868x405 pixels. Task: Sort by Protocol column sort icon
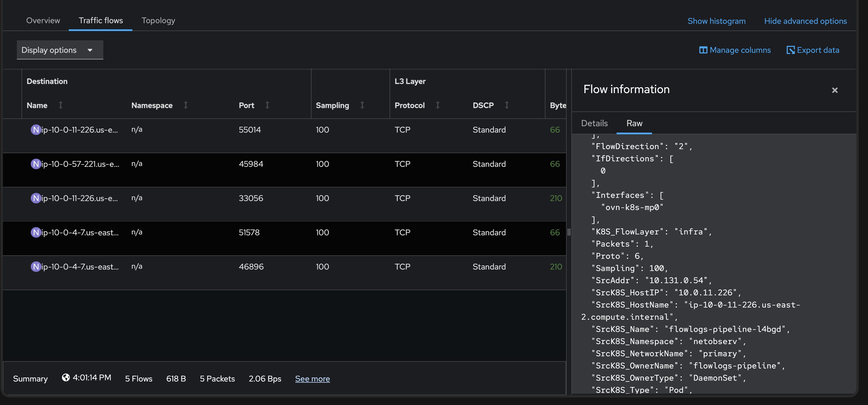(x=438, y=105)
